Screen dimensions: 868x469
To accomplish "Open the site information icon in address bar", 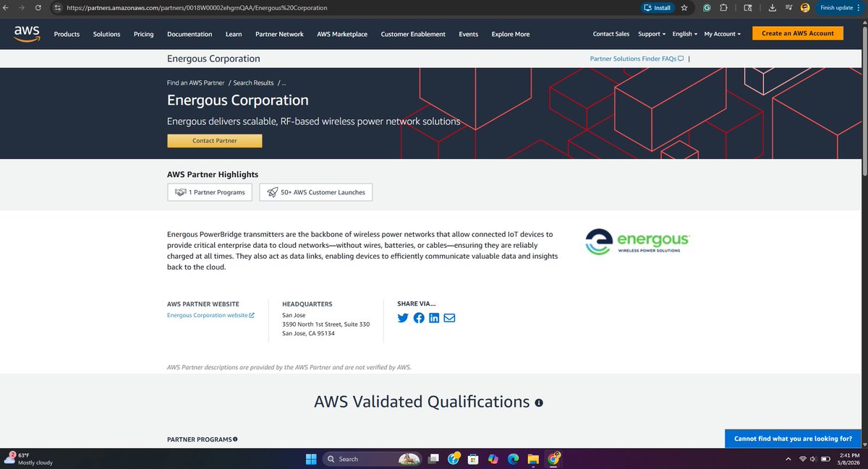I will [59, 7].
